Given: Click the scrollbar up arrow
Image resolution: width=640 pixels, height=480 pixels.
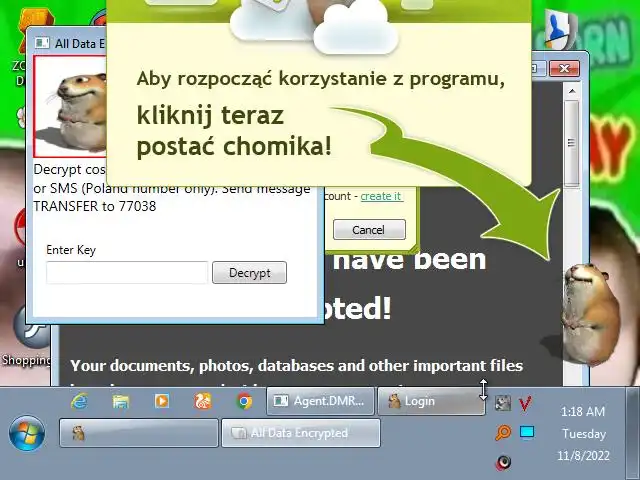Looking at the screenshot, I should (572, 91).
